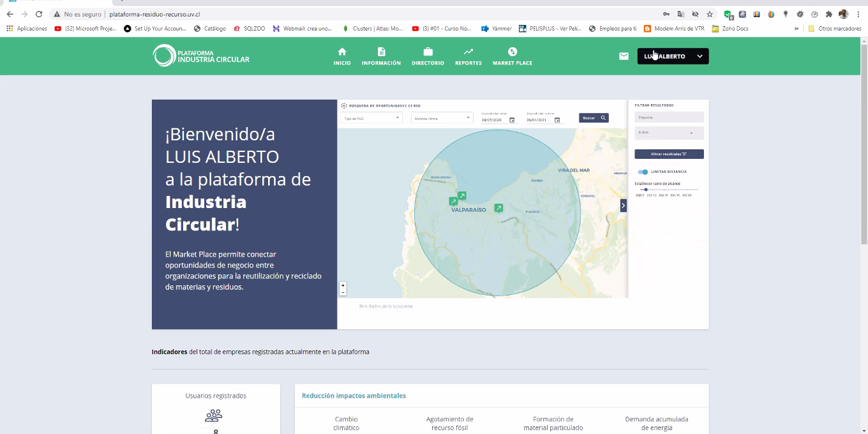Select the map marker east of Valparaíso label
868x434 pixels.
498,207
